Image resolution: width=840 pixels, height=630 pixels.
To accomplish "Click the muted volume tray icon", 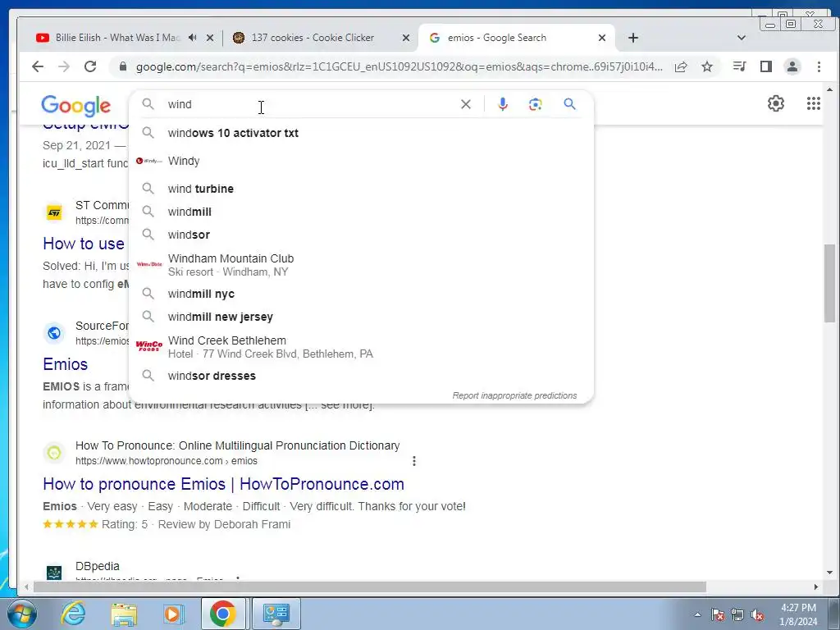I will [x=757, y=615].
